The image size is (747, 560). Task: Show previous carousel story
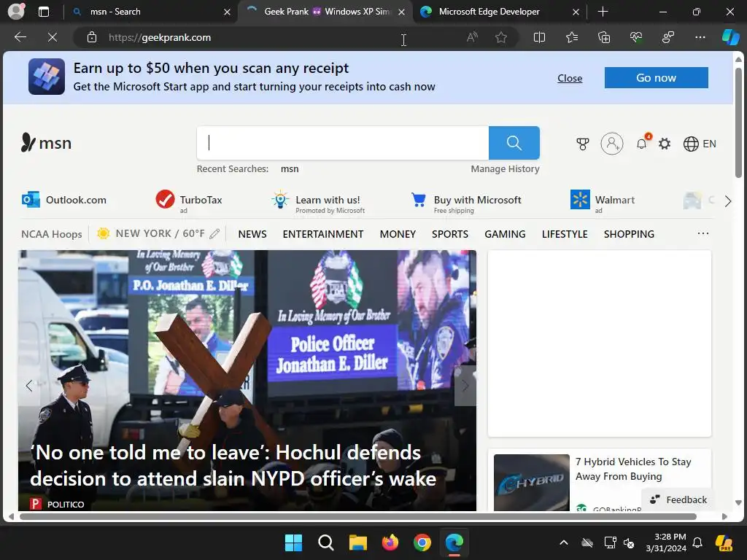(x=29, y=386)
